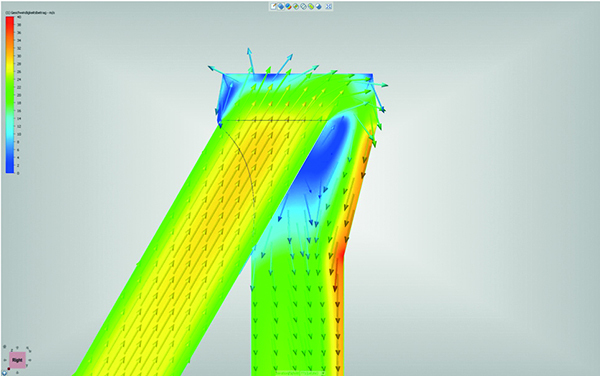Click the blue-and-white cube icon in toolbar
600x376 pixels.
click(x=318, y=7)
